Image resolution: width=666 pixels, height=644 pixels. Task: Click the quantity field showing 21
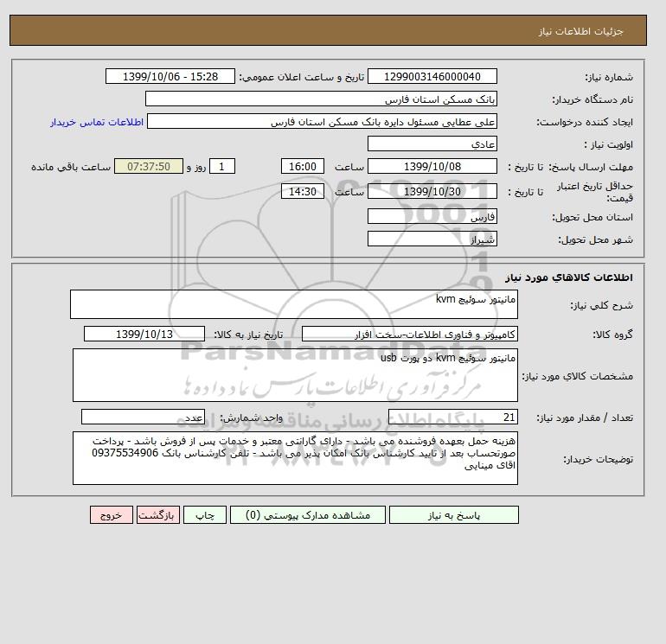tap(452, 418)
